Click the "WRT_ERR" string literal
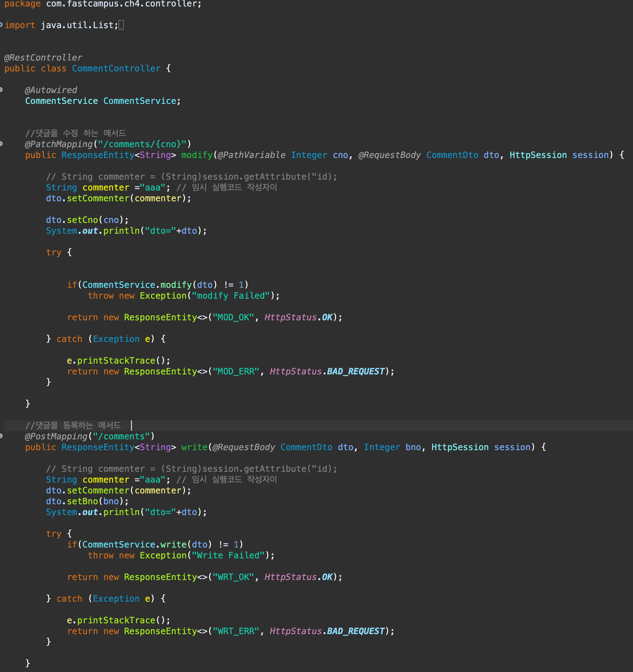Viewport: 633px width, 672px height. (236, 631)
